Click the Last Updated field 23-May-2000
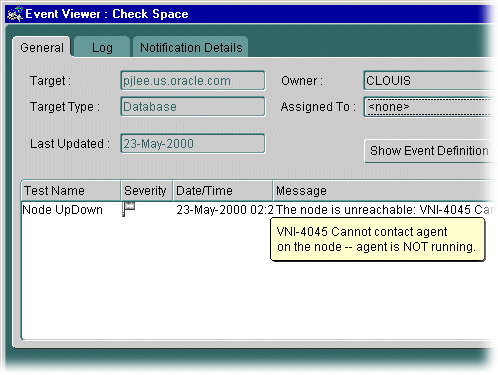The height and width of the screenshot is (375, 498). pos(193,144)
